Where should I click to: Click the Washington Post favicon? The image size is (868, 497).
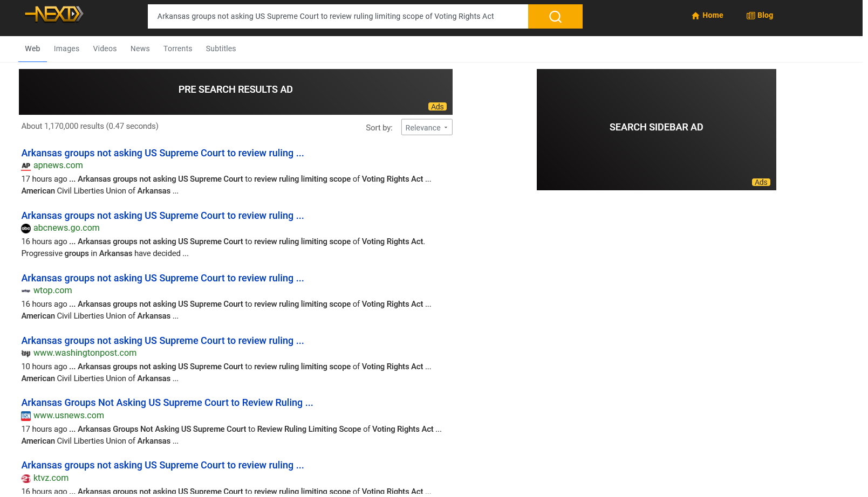coord(26,354)
